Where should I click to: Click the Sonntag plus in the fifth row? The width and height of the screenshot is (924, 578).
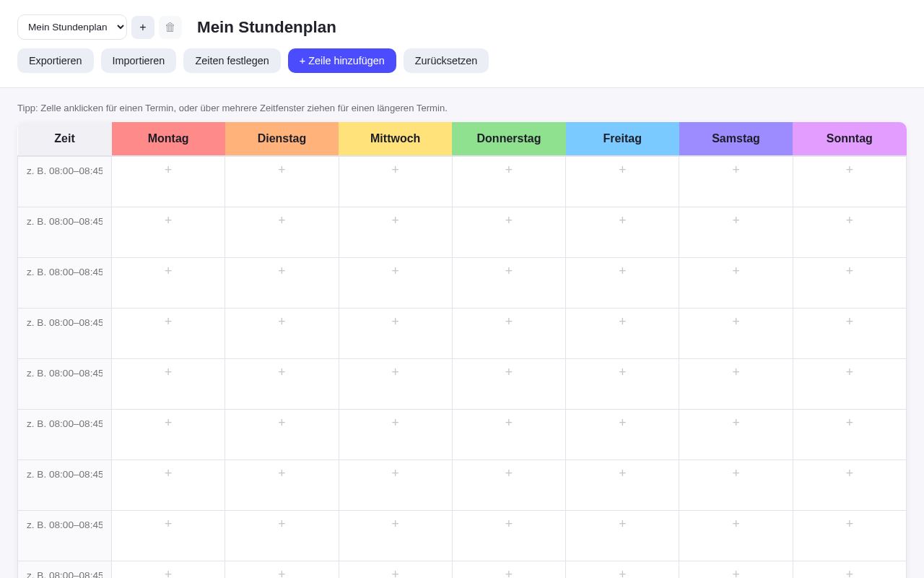[x=850, y=372]
